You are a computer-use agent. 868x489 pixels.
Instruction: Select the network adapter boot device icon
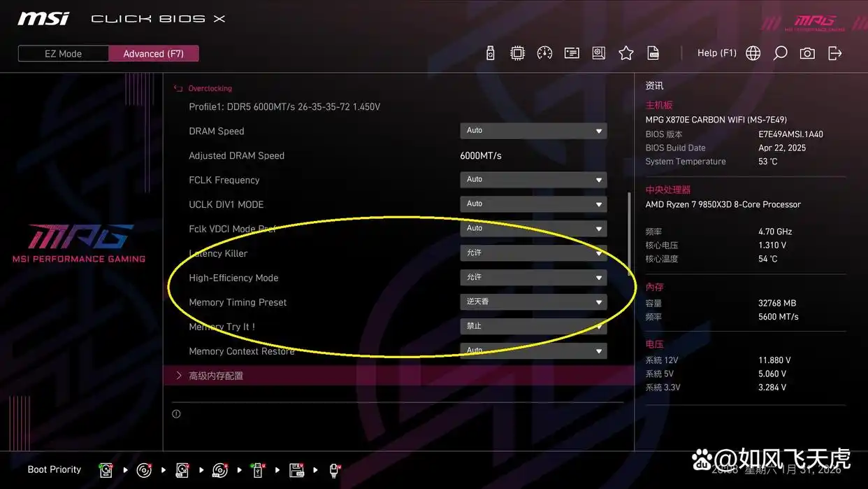(335, 470)
